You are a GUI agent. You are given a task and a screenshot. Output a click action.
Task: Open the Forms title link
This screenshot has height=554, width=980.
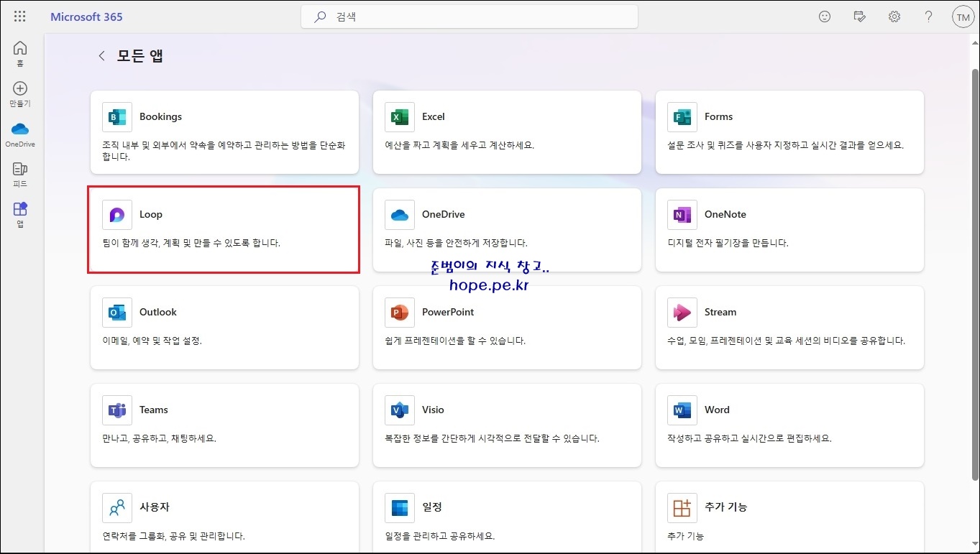click(718, 116)
